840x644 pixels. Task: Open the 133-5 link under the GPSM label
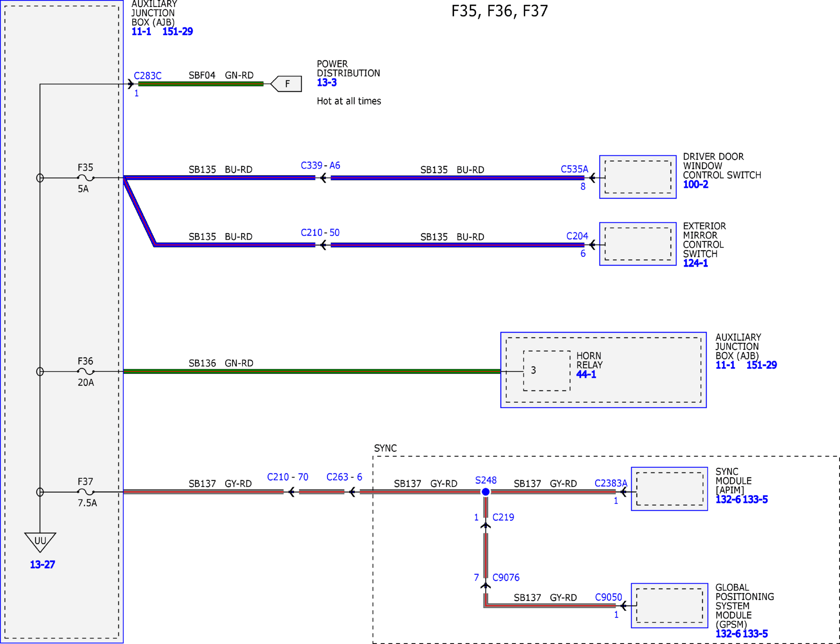[x=755, y=634]
